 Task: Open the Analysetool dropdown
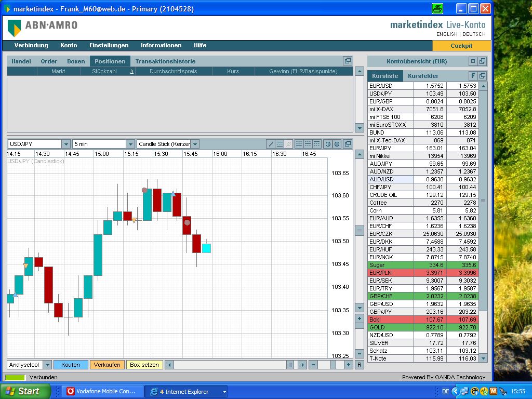(47, 365)
